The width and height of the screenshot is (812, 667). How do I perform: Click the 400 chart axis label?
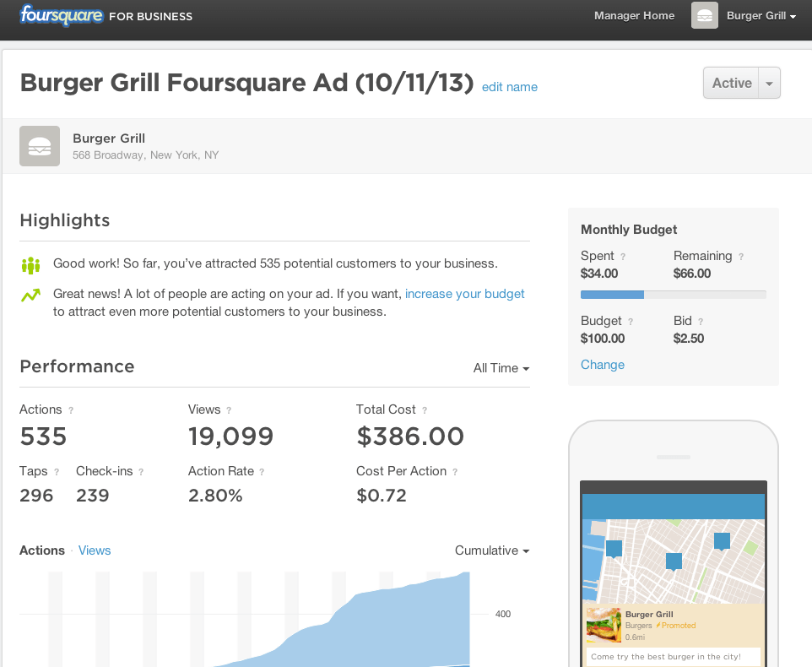tap(503, 614)
